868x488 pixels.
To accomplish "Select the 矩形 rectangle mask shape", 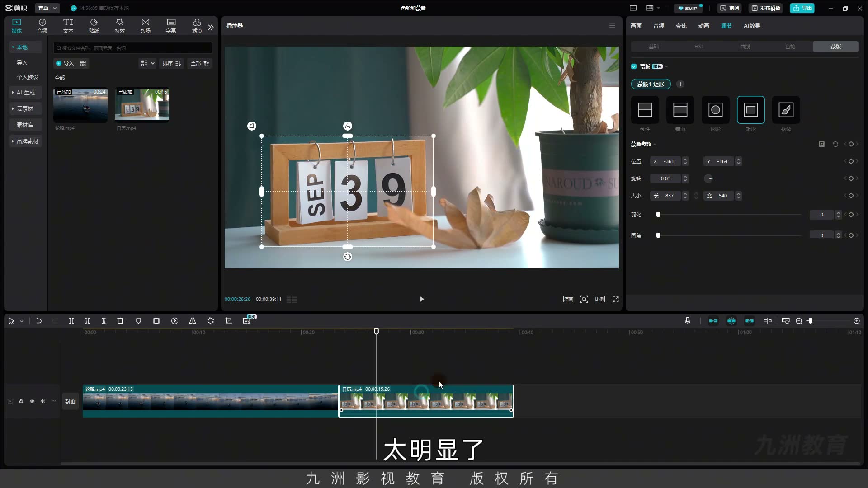I will tap(750, 110).
